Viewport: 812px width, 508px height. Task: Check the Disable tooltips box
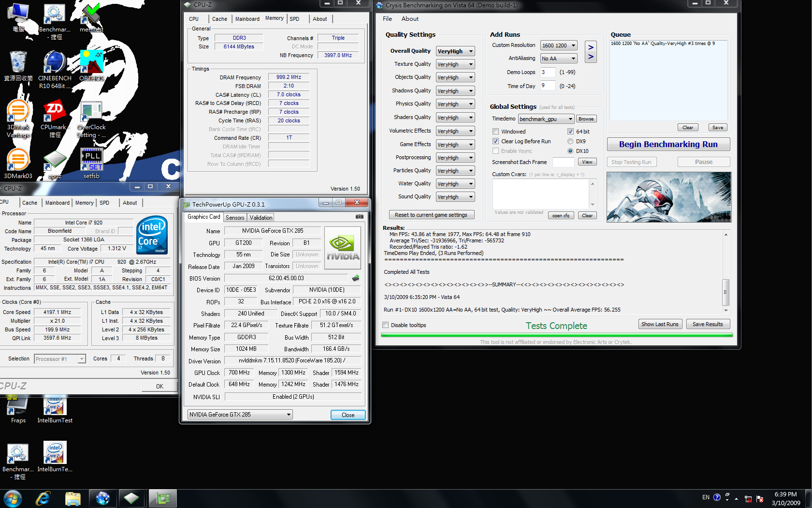tap(385, 325)
